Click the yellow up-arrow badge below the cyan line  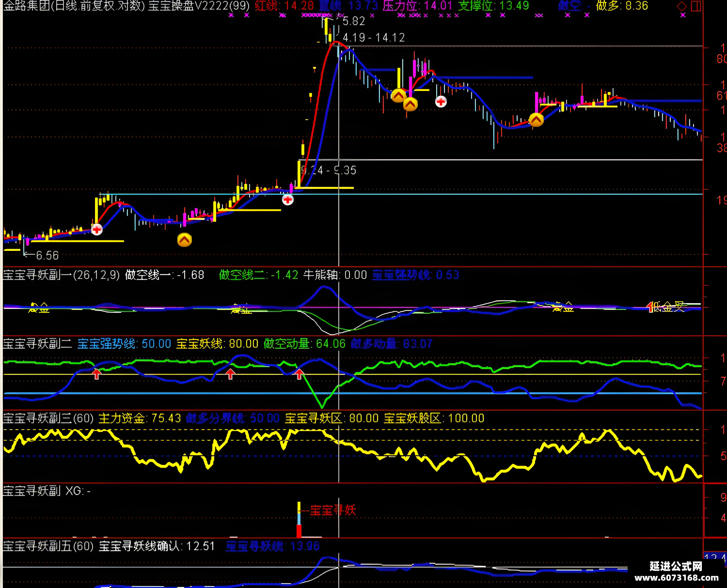pyautogui.click(x=185, y=240)
